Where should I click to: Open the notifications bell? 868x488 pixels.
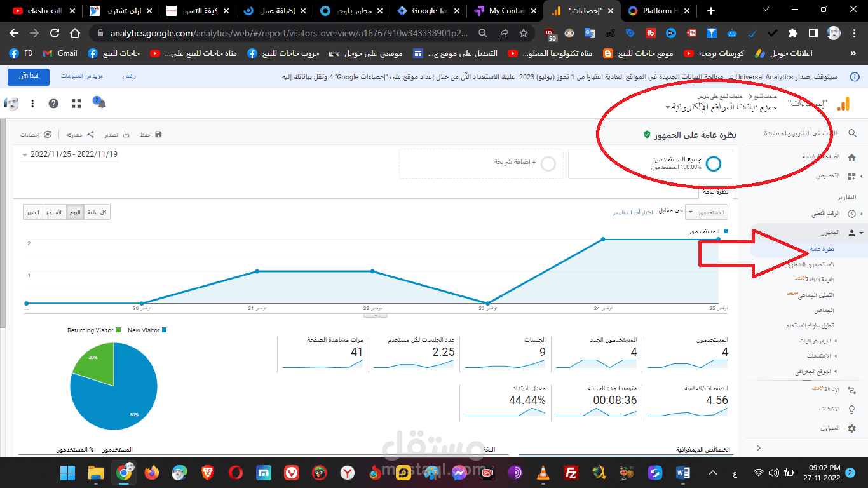coord(100,104)
